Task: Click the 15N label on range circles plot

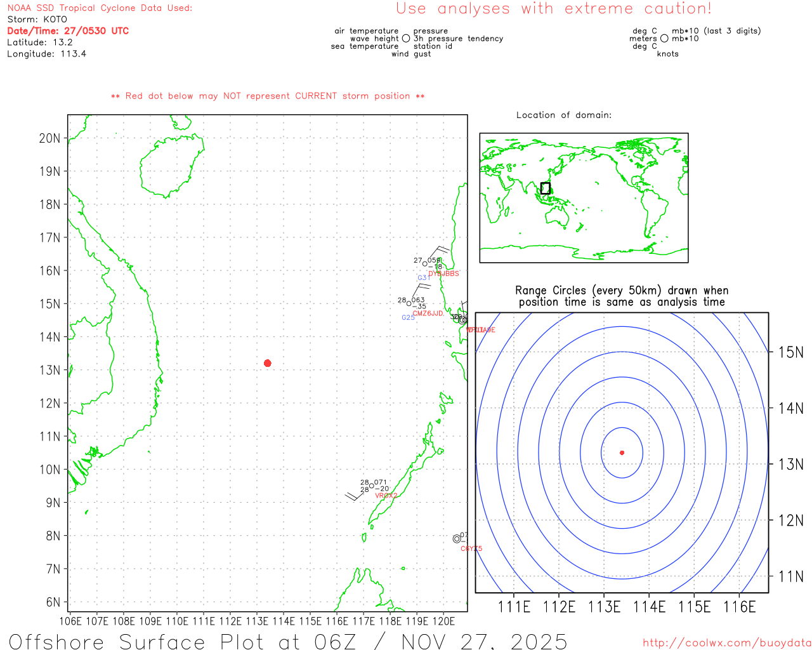Action: (791, 352)
